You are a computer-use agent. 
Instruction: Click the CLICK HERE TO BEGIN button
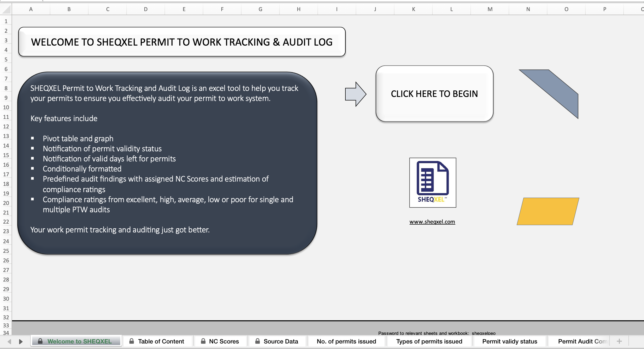click(434, 94)
